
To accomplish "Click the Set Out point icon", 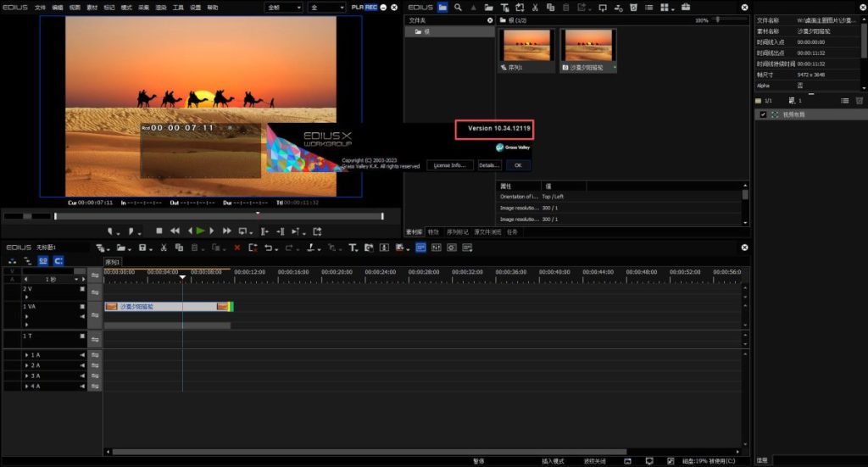I will click(131, 231).
